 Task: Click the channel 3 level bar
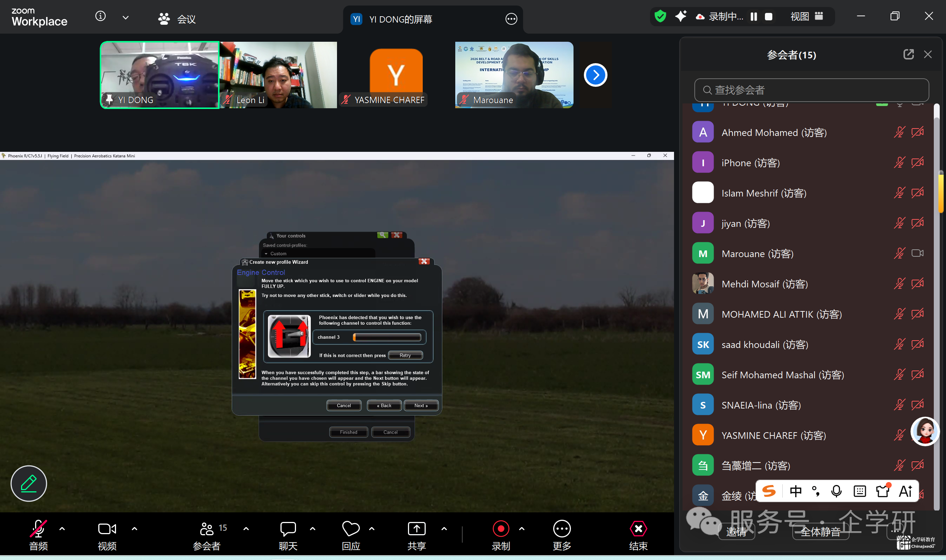pyautogui.click(x=387, y=337)
